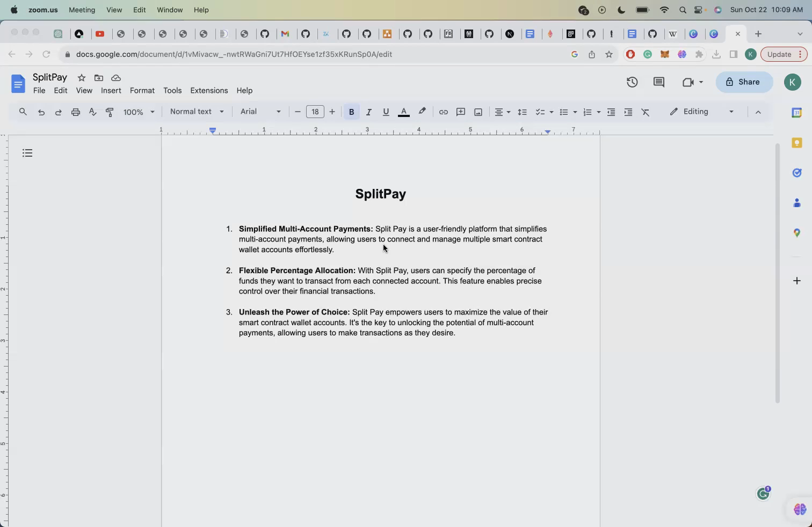Increase indent in toolbar
This screenshot has width=812, height=527.
[x=628, y=112]
